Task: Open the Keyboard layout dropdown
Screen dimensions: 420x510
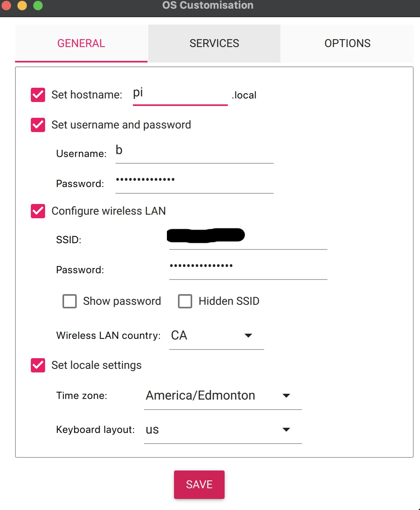Action: coord(223,430)
